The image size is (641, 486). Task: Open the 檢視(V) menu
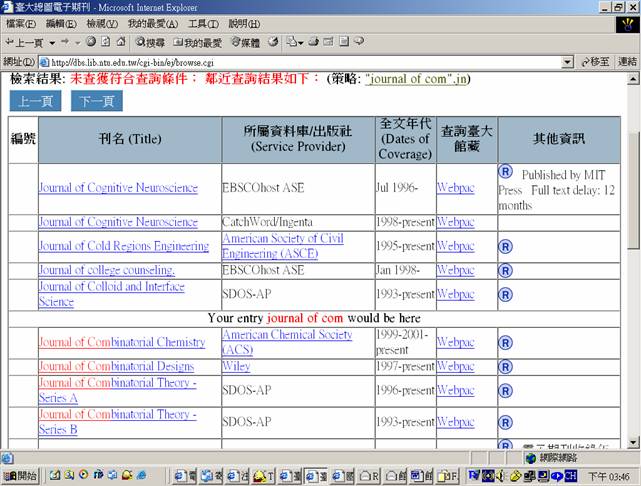click(102, 24)
